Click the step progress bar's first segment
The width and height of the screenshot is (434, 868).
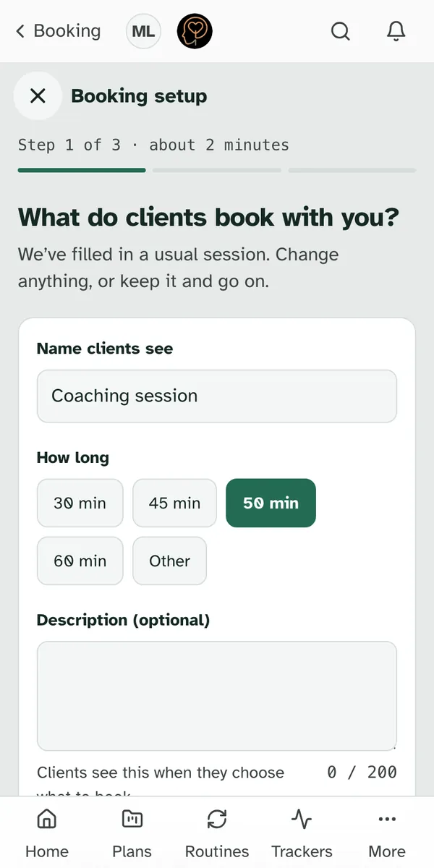coord(82,171)
